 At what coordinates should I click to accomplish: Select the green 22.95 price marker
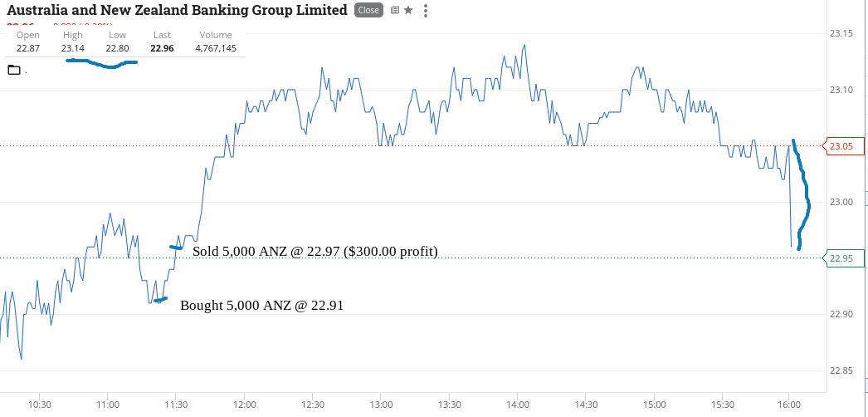point(844,258)
